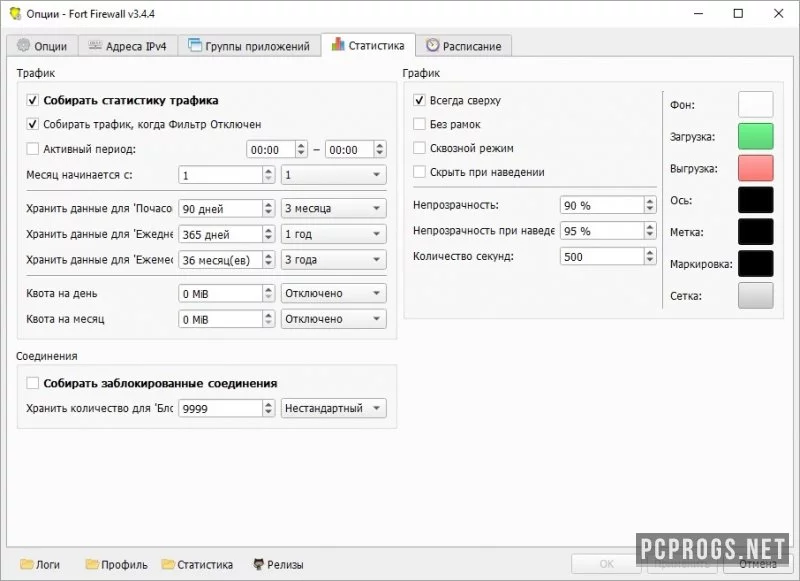Toggle Собирать трафик, когда Фильтр Отключен
800x581 pixels.
click(x=32, y=124)
